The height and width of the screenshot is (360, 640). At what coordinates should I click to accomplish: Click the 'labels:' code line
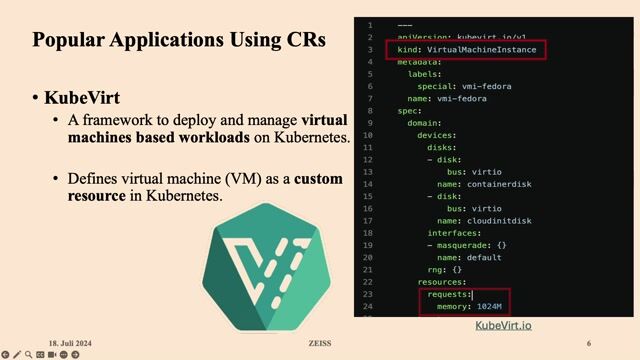click(x=424, y=74)
